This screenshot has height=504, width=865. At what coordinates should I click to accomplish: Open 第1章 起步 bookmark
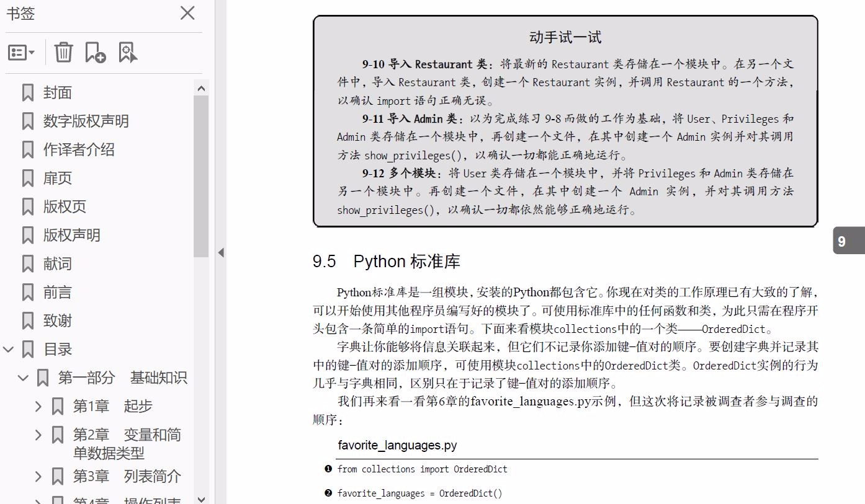click(x=113, y=407)
